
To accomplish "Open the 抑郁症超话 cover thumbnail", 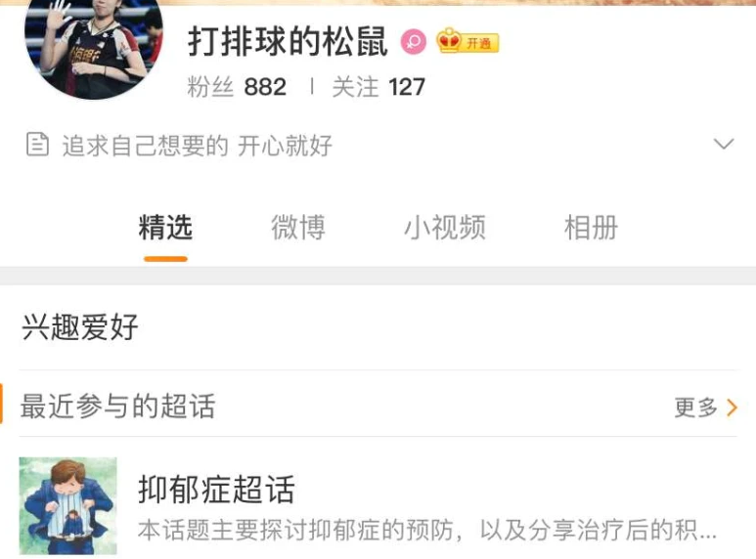I will coord(68,505).
